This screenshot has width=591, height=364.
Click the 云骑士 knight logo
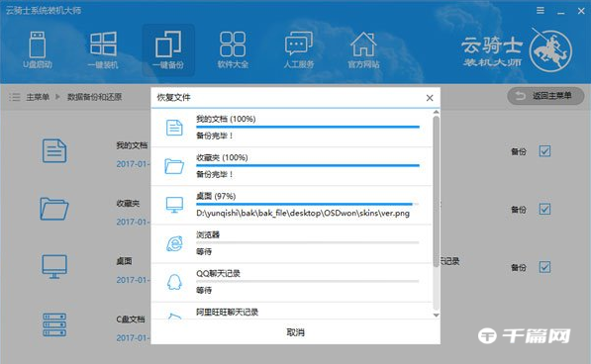point(550,49)
